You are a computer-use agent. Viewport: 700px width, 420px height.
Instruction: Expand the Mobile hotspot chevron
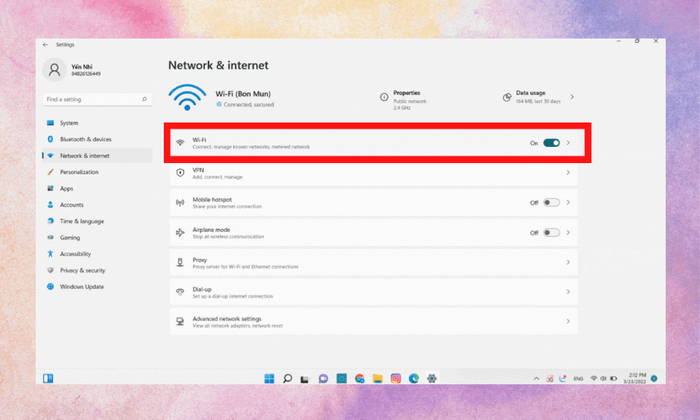click(568, 202)
